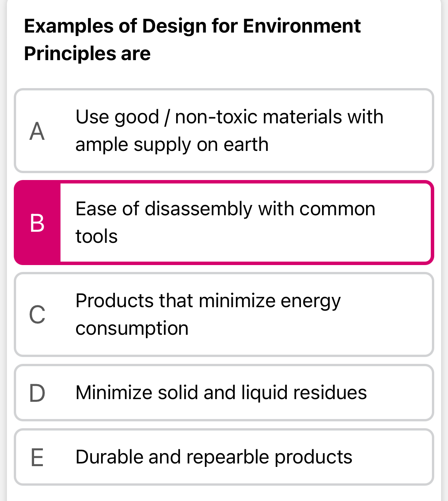Viewport: 448px width, 501px height.
Task: Choose 'Minimize solid and liquid residues'
Action: tap(221, 393)
